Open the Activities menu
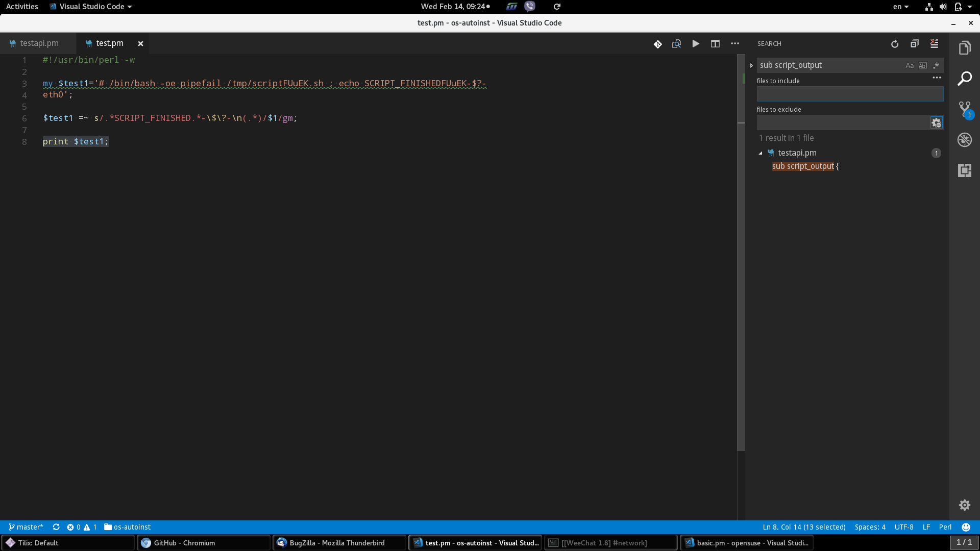The image size is (980, 551). point(21,7)
